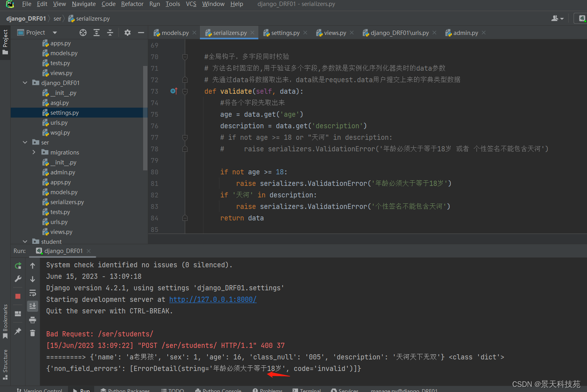Select serializers.py in project tree
Image resolution: width=587 pixels, height=392 pixels.
pyautogui.click(x=67, y=202)
